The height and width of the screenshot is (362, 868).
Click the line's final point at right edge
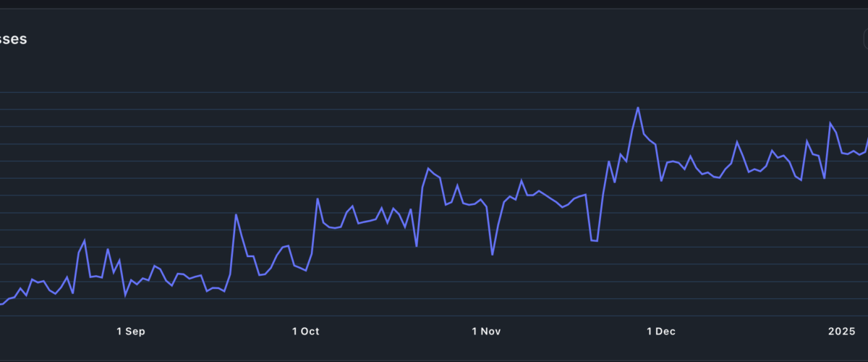(x=867, y=140)
